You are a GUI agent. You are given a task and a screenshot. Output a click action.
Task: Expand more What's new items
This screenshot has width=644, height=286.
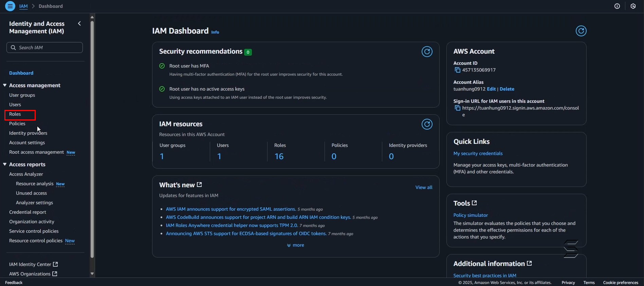(x=295, y=245)
